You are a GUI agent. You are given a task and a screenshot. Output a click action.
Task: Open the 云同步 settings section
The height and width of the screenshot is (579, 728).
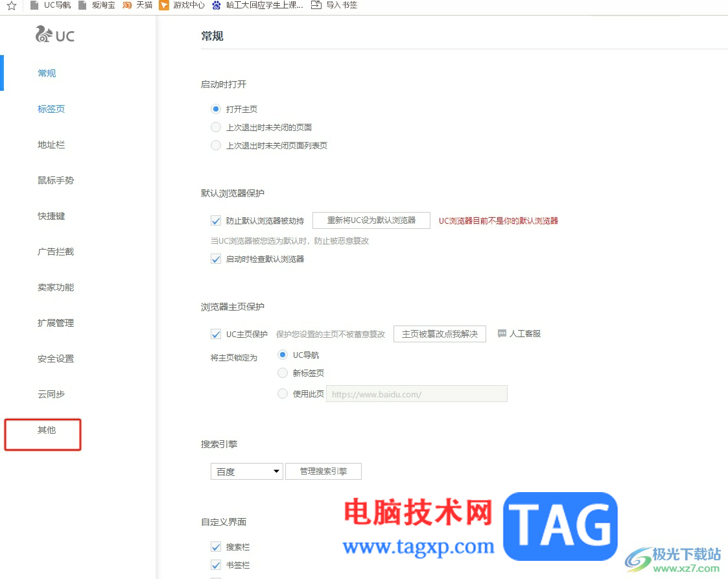coord(51,394)
